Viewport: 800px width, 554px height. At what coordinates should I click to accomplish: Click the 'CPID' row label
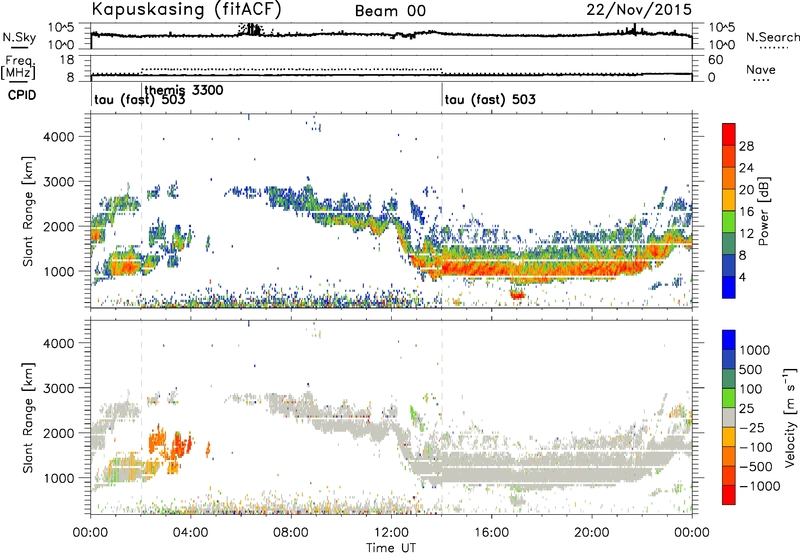(x=22, y=95)
